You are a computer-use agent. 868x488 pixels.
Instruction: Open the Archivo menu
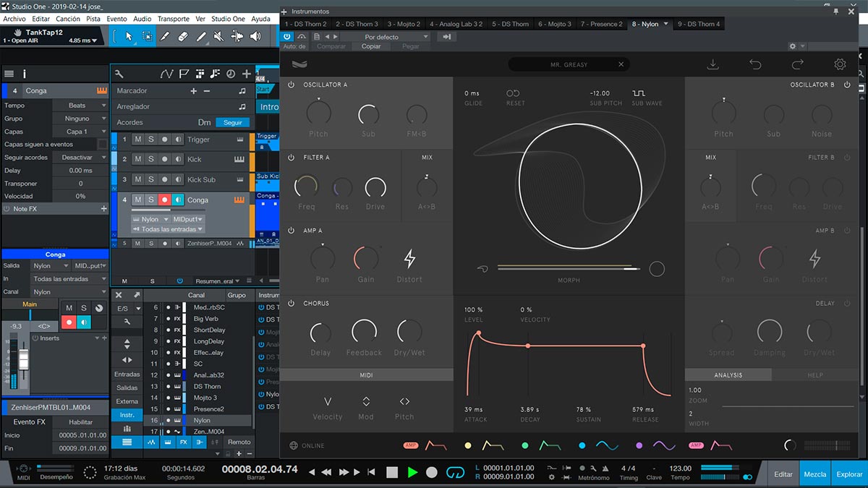pos(14,19)
